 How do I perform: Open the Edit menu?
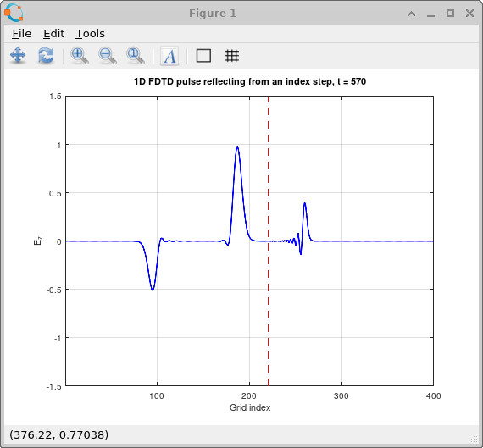click(53, 34)
